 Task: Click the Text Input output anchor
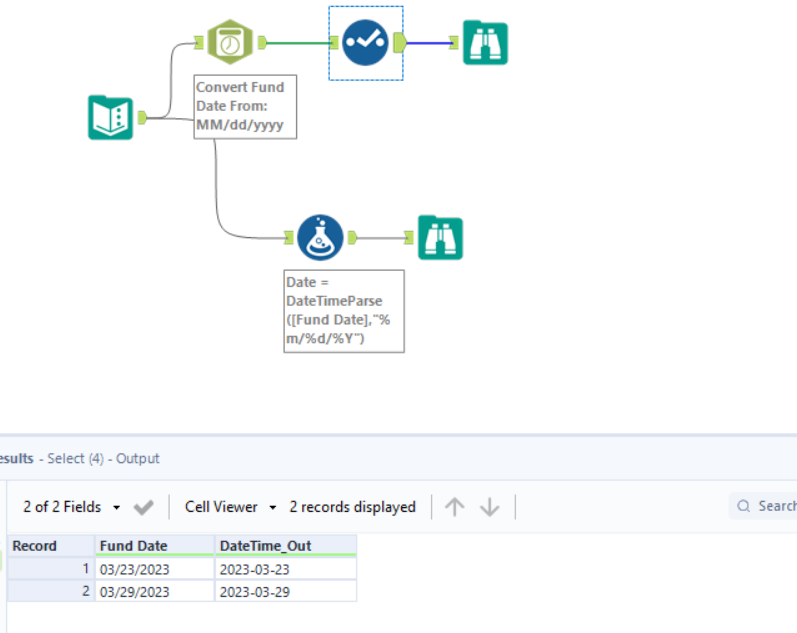(142, 117)
